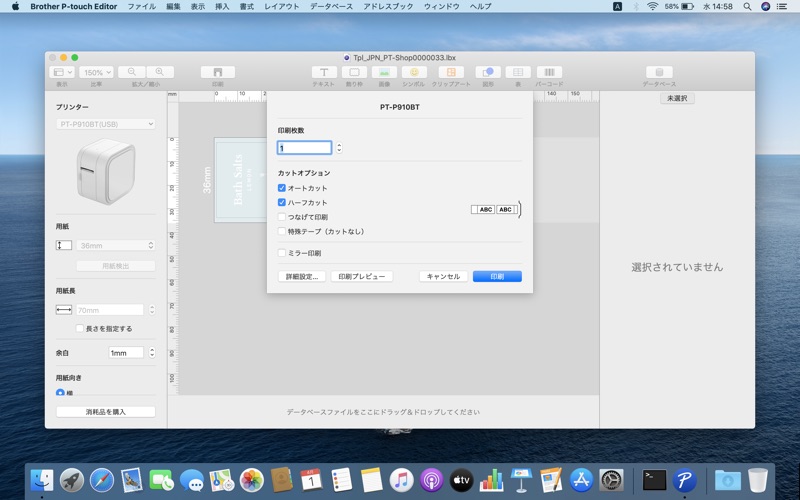Open the PT-P910BT(USB) printer dropdown
Screen dimensions: 800x500
[105, 124]
